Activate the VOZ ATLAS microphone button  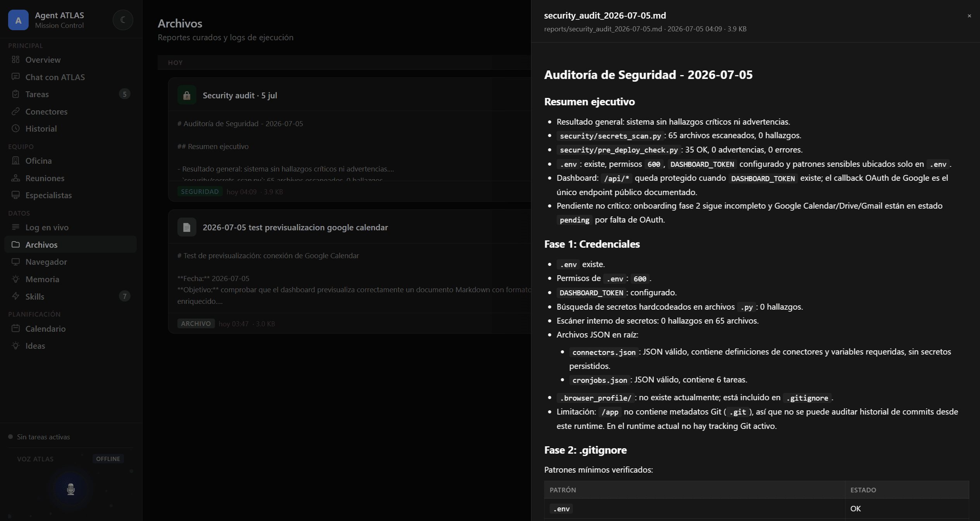(x=70, y=489)
